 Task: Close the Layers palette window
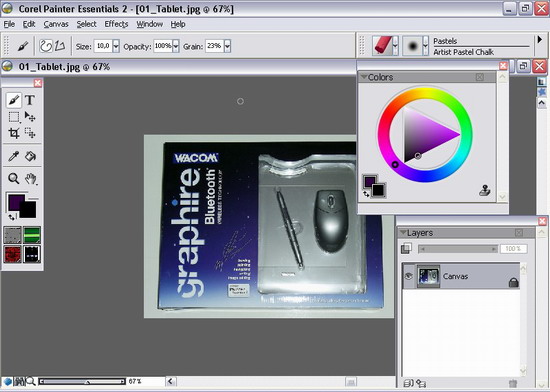542,221
